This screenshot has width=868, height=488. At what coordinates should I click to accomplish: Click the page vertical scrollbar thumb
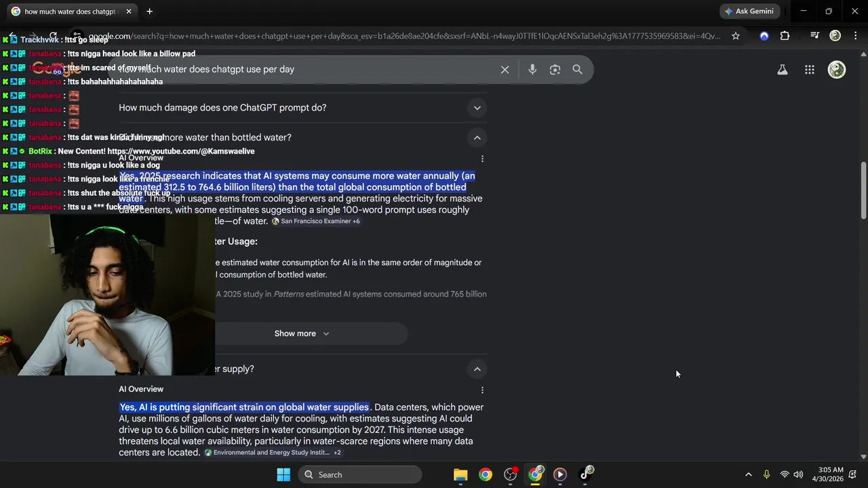coord(863,190)
